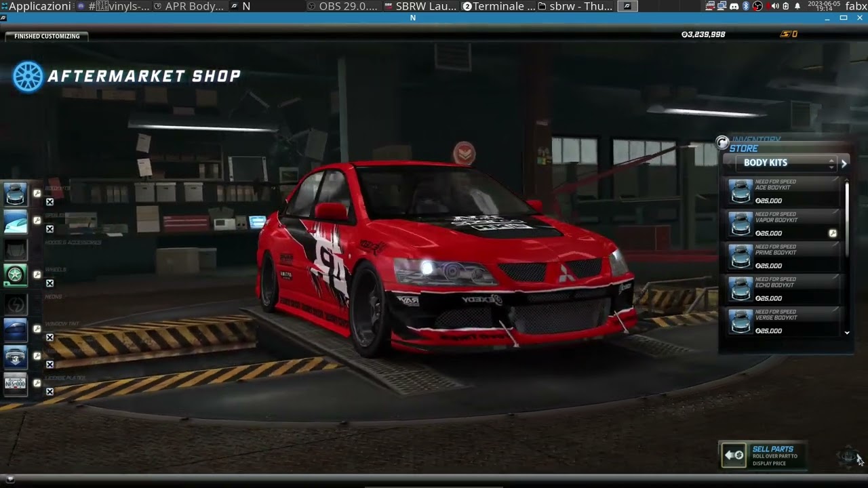Click the fabx user label
868x488 pixels.
point(856,6)
